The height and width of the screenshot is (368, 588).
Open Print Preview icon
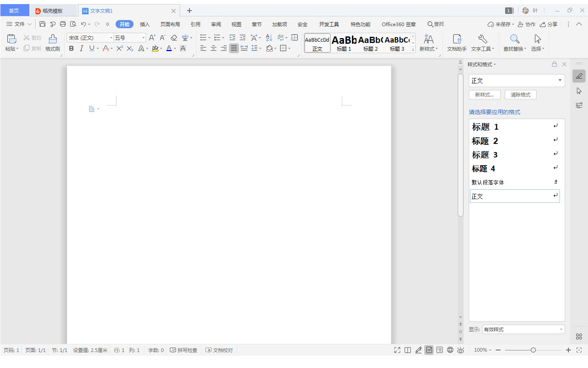coord(73,24)
